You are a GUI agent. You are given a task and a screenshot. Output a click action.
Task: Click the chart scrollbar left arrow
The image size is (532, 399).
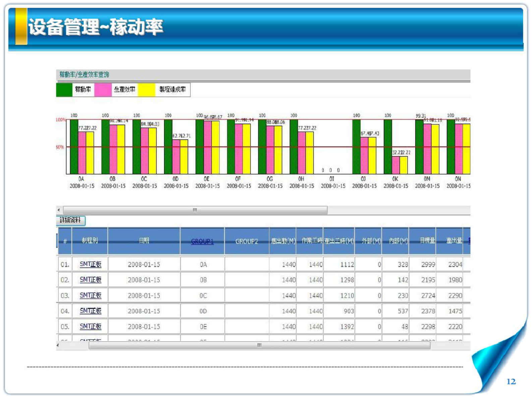(59, 210)
